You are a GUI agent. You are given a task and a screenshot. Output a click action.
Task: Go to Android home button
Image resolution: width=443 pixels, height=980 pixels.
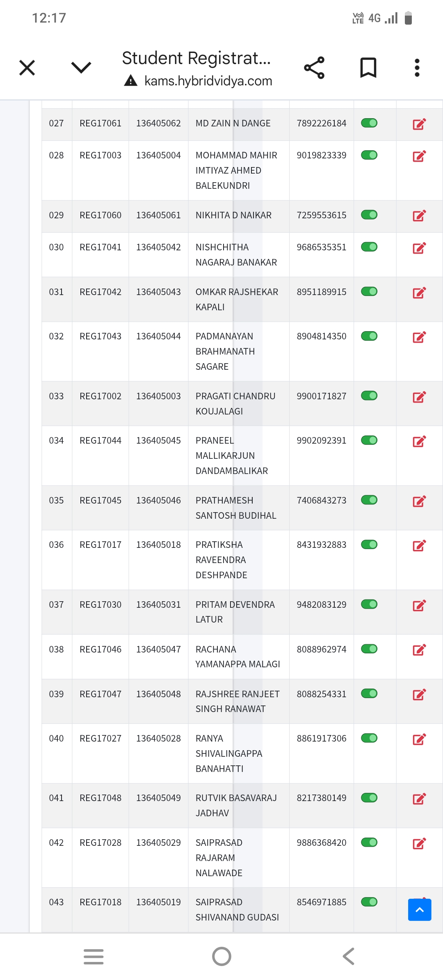coord(221,956)
